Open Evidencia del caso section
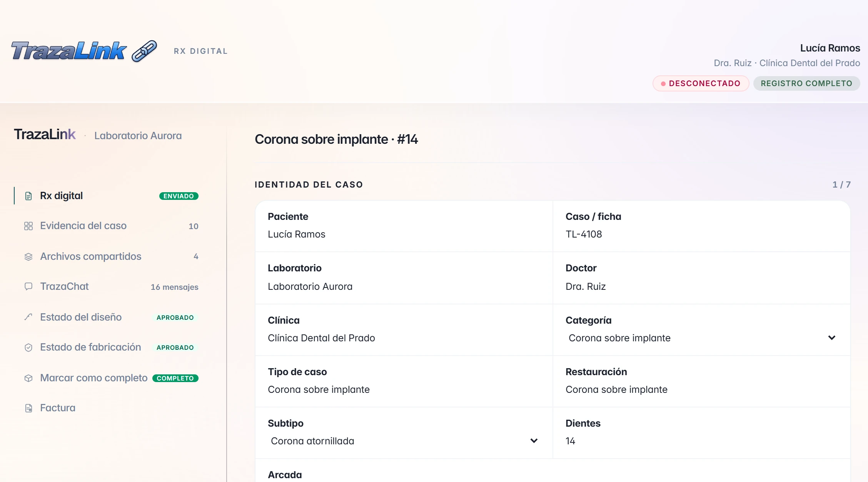The height and width of the screenshot is (482, 868). [107, 226]
